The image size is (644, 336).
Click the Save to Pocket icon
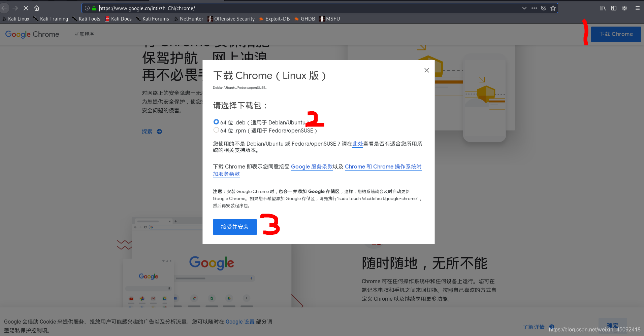click(544, 8)
